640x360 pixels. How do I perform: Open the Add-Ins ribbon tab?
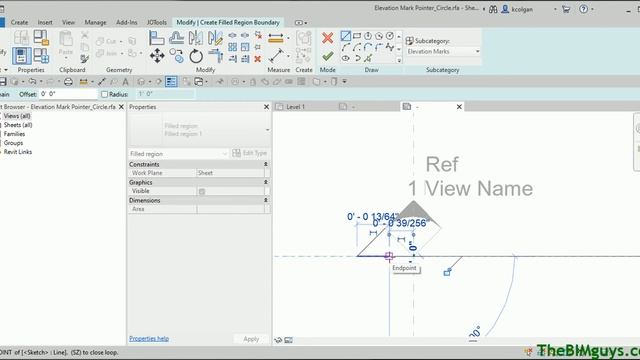[x=127, y=22]
